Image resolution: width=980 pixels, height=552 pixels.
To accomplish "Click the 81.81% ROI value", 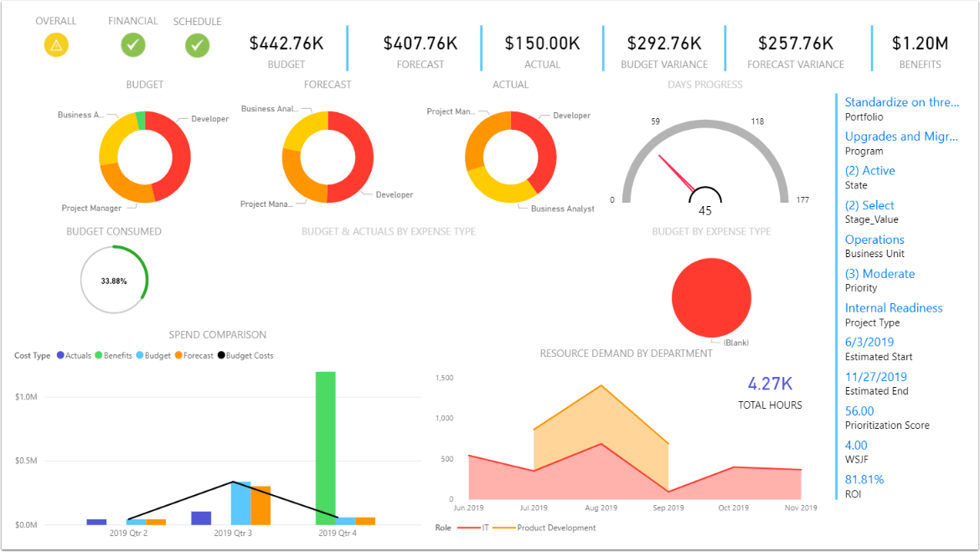I will point(864,479).
